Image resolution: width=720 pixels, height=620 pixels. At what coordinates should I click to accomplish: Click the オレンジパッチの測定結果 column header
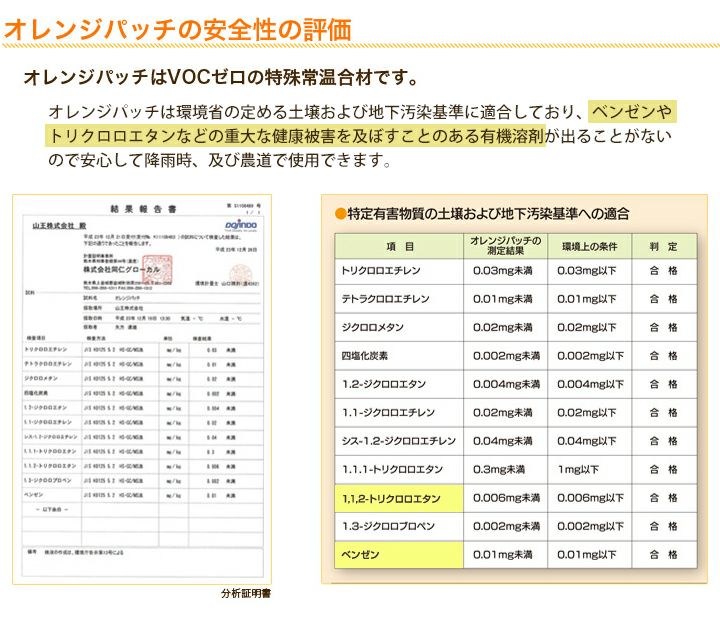(505, 247)
